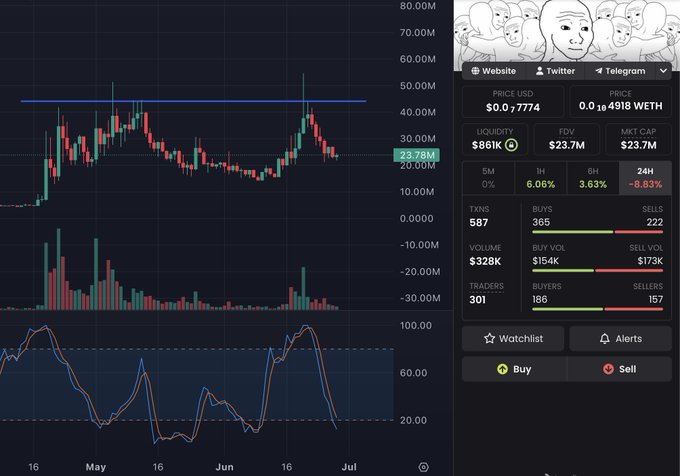The width and height of the screenshot is (680, 476).
Task: Add token to Watchlist
Action: [x=513, y=339]
